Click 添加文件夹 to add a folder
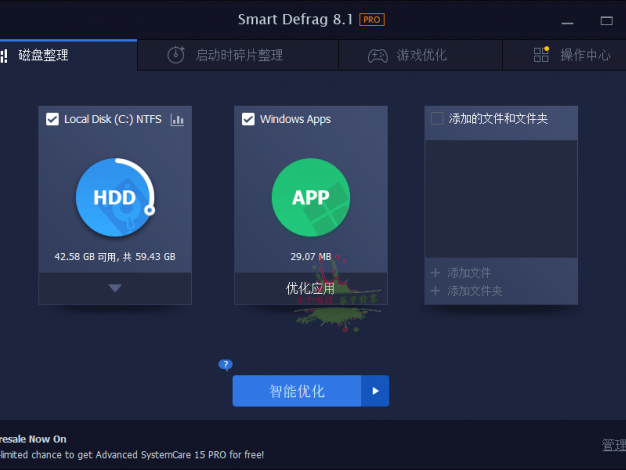This screenshot has height=470, width=626. tap(475, 291)
